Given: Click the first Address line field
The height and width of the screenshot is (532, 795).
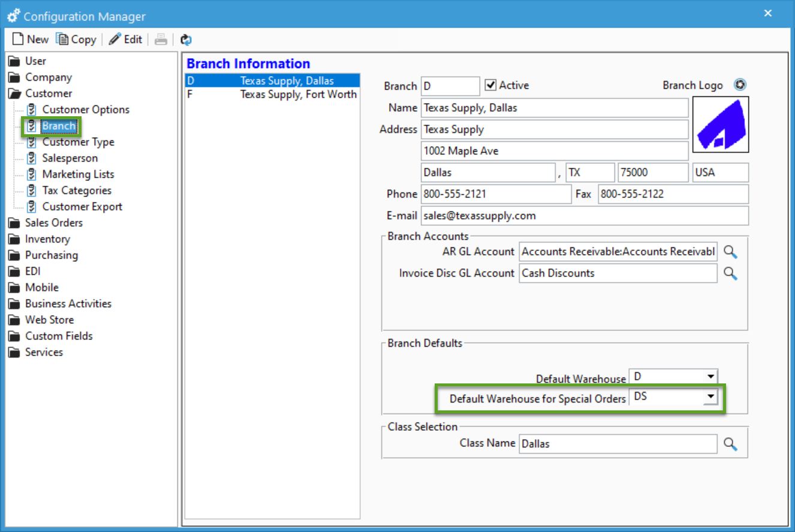Looking at the screenshot, I should (x=555, y=129).
